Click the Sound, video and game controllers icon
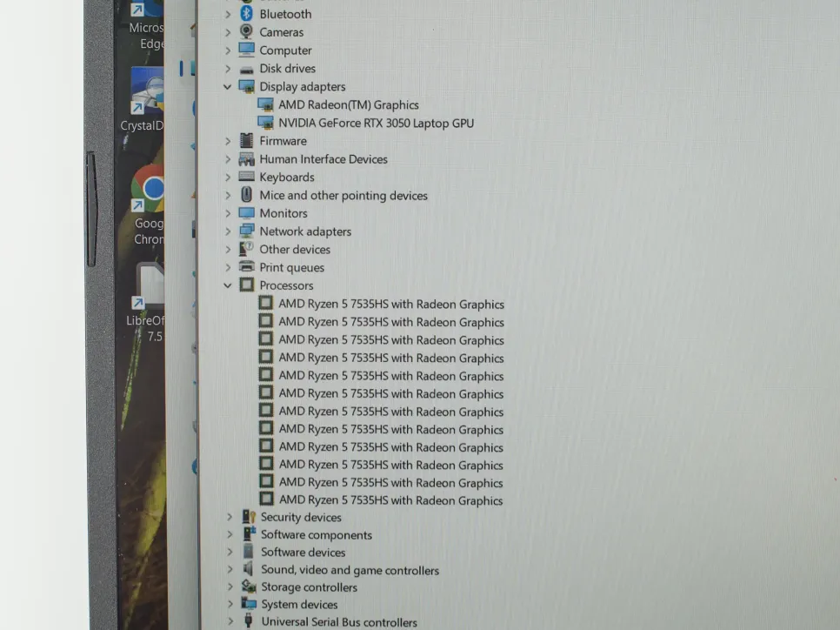 pos(249,570)
